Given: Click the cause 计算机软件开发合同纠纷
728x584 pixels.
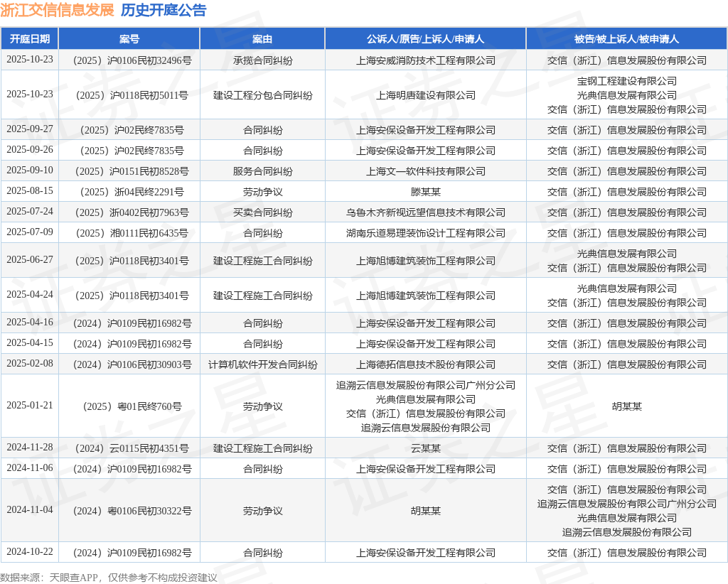Looking at the screenshot, I should [x=263, y=364].
